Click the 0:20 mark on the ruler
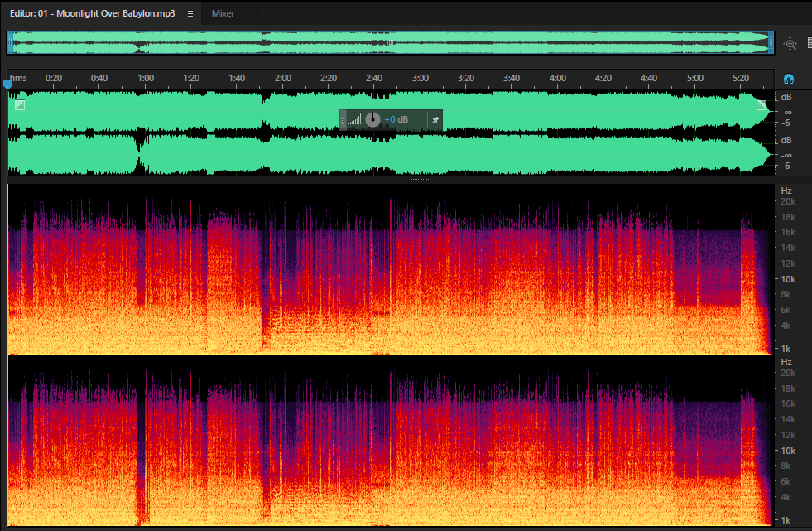 53,78
